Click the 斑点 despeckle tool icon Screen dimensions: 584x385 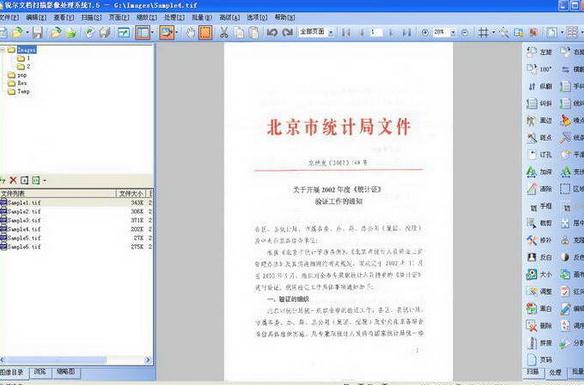(532, 138)
